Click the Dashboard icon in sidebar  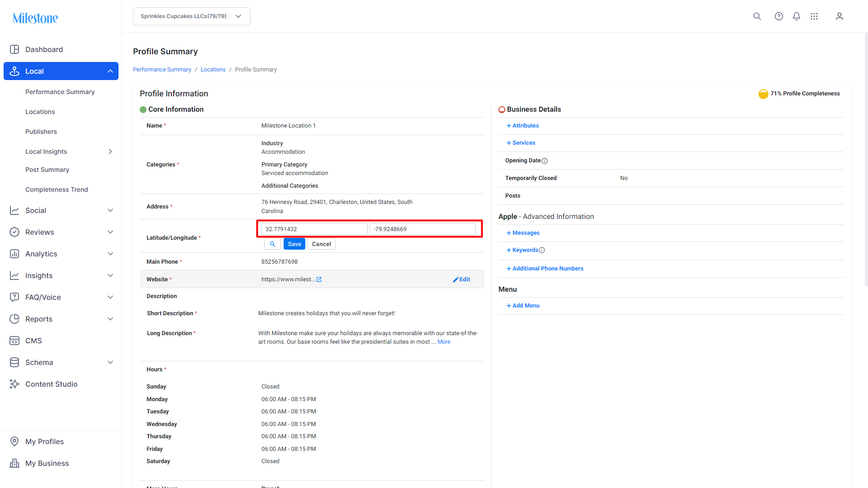point(14,49)
